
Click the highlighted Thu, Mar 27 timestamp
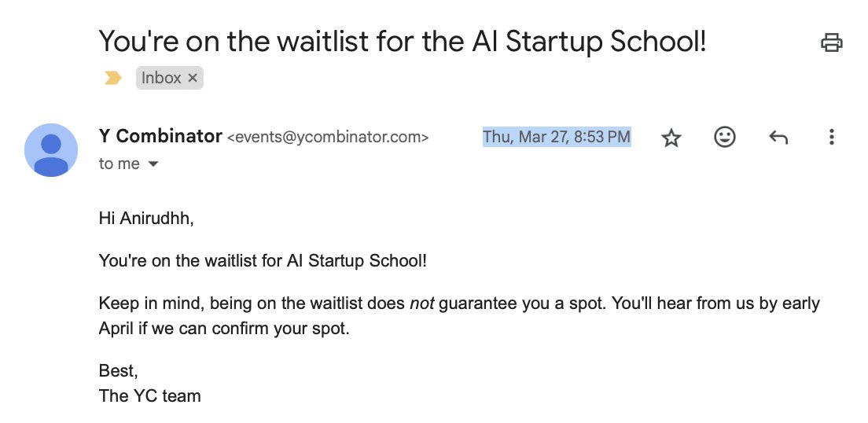[557, 137]
